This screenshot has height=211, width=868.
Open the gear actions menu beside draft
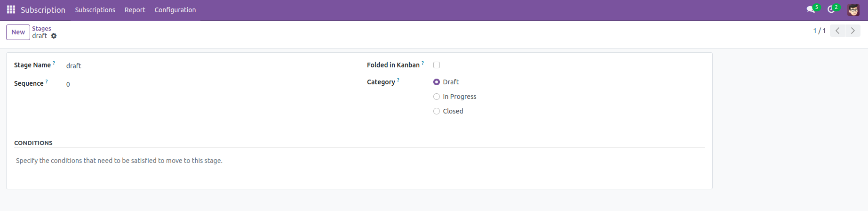pyautogui.click(x=54, y=36)
